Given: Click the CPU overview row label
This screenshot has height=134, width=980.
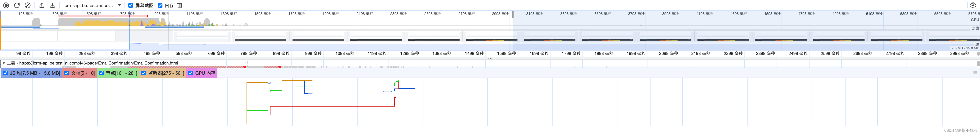Looking at the screenshot, I should [x=975, y=20].
